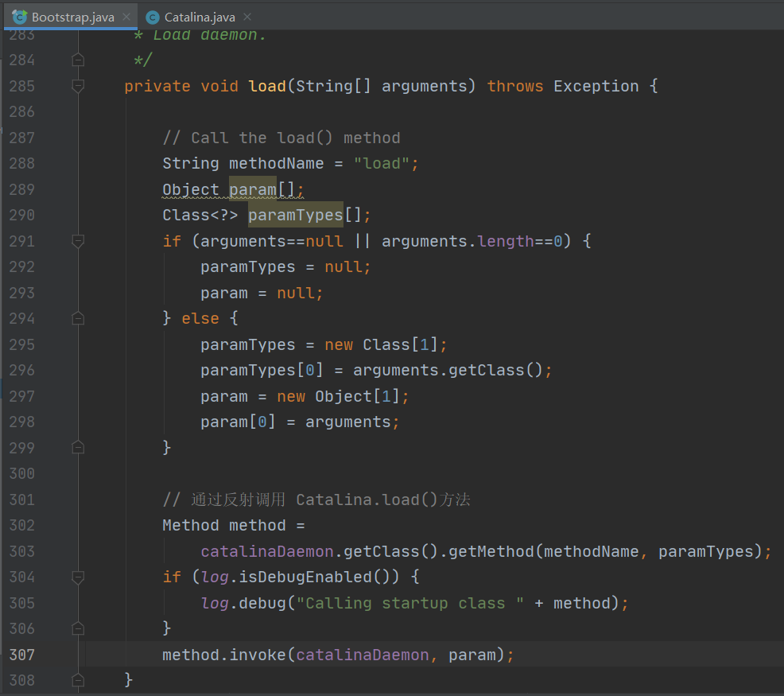Toggle the fold end marker at line 306
The image size is (784, 696).
click(78, 628)
